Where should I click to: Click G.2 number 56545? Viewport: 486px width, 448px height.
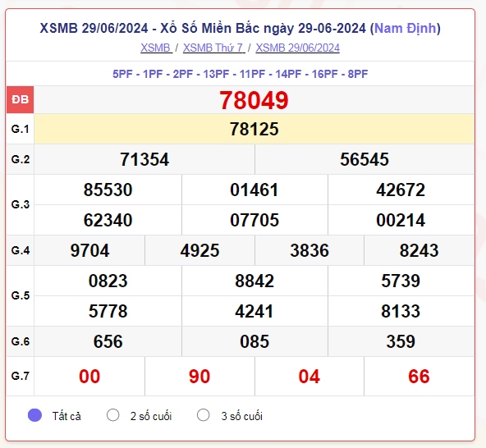click(364, 159)
